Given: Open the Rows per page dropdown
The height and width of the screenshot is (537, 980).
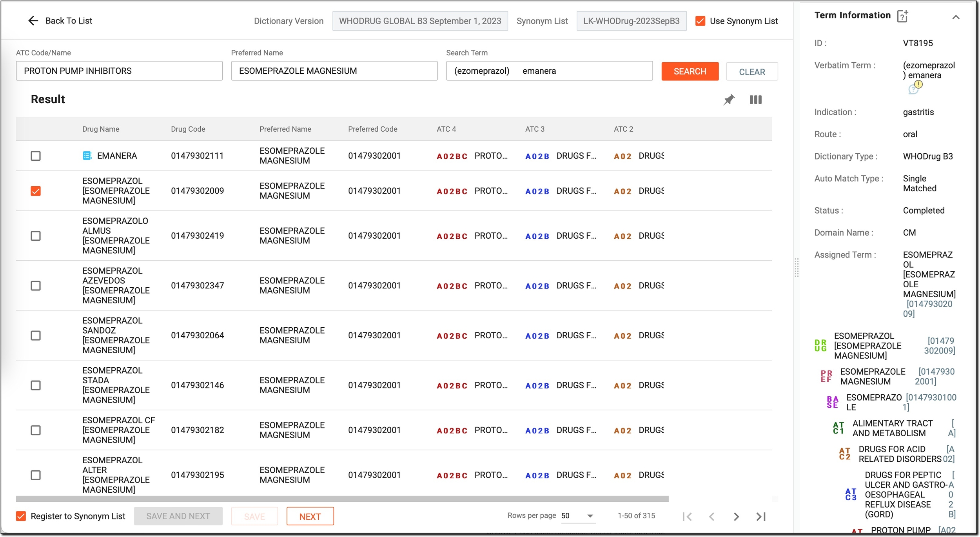Looking at the screenshot, I should [x=577, y=516].
